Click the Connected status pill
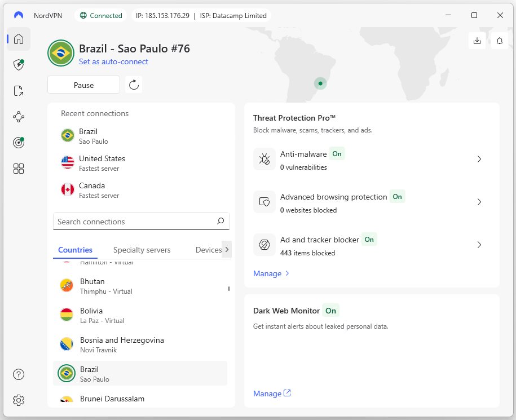516x420 pixels. [101, 15]
